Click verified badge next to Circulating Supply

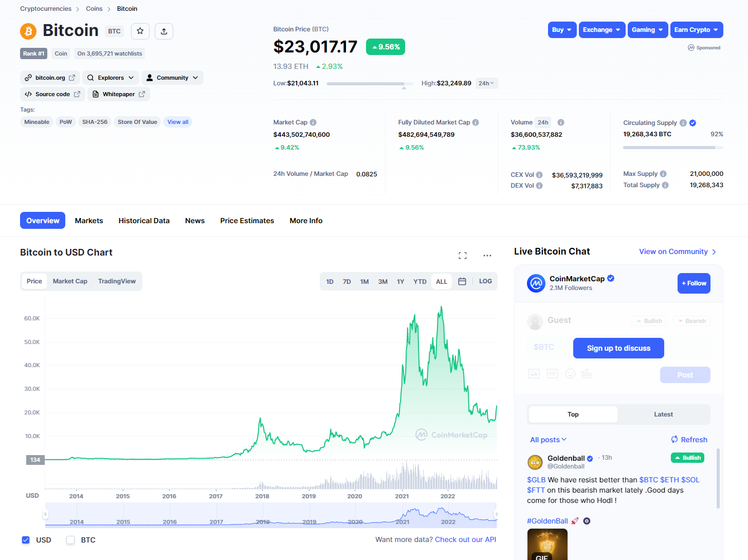(x=693, y=123)
